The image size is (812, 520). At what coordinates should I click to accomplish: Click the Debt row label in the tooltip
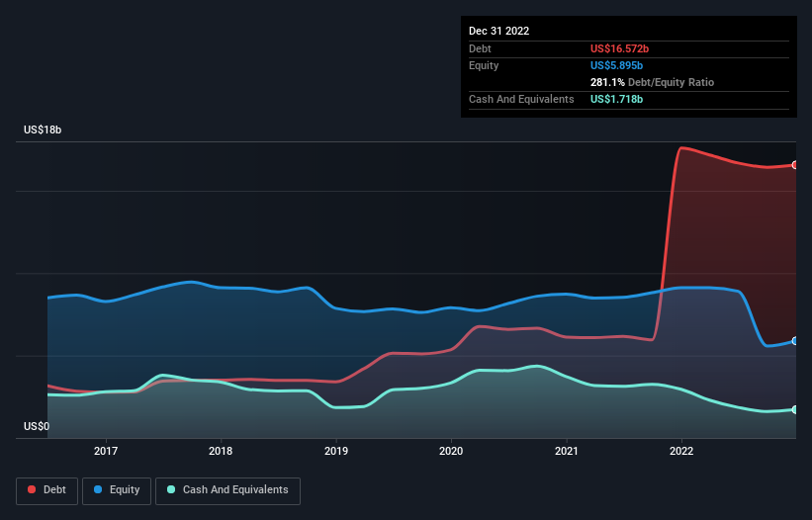[x=480, y=48]
